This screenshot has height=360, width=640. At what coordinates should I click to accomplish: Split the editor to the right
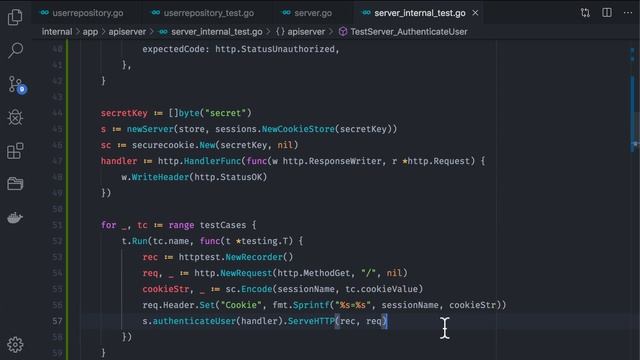click(607, 13)
